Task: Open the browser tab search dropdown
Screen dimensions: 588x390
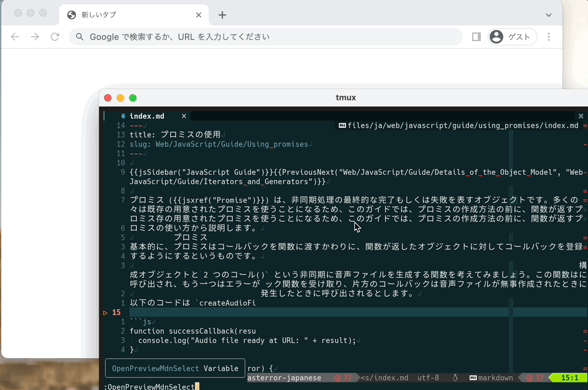Action: (549, 15)
